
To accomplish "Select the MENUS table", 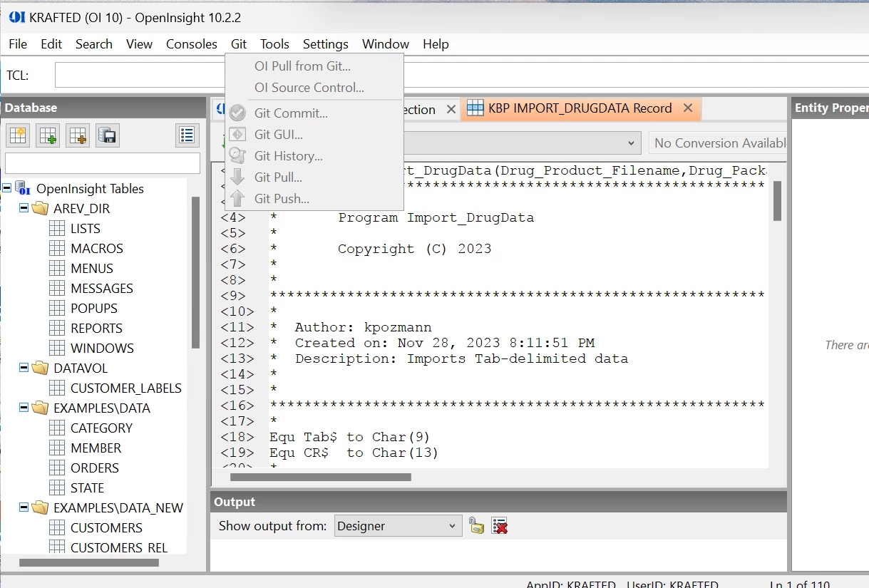I will point(92,269).
